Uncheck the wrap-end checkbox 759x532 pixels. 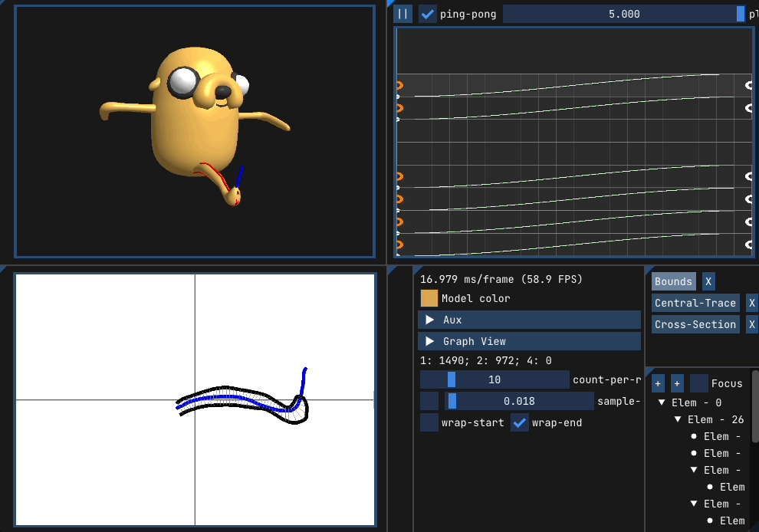click(519, 422)
